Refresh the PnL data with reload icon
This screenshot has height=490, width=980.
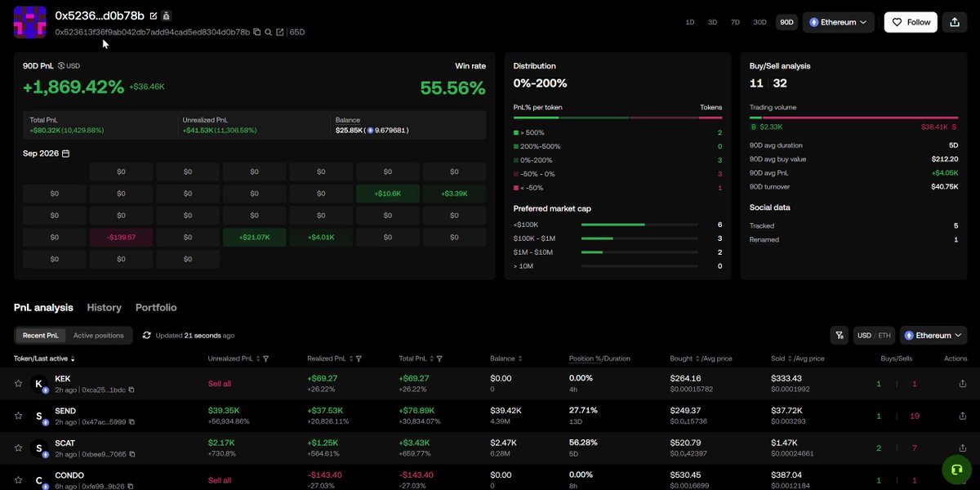pyautogui.click(x=146, y=336)
